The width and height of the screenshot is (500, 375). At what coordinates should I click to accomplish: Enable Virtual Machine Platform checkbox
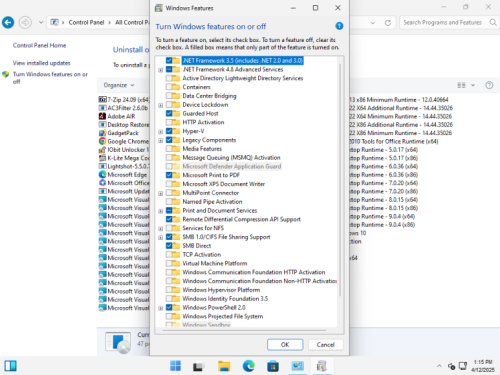coord(169,263)
